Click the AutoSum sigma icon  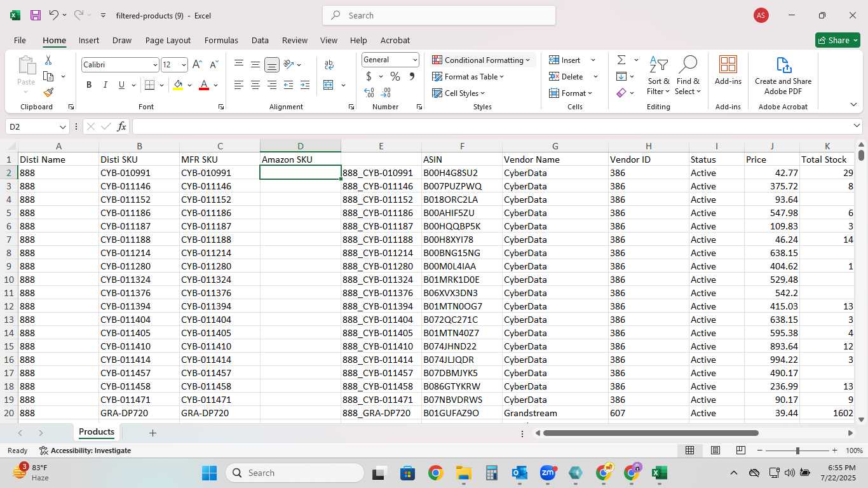tap(621, 60)
